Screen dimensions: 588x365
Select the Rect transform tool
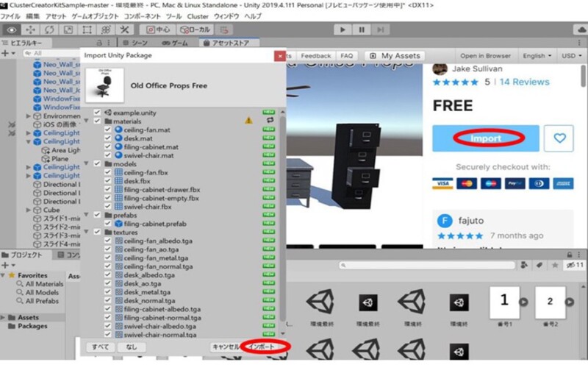(x=87, y=29)
